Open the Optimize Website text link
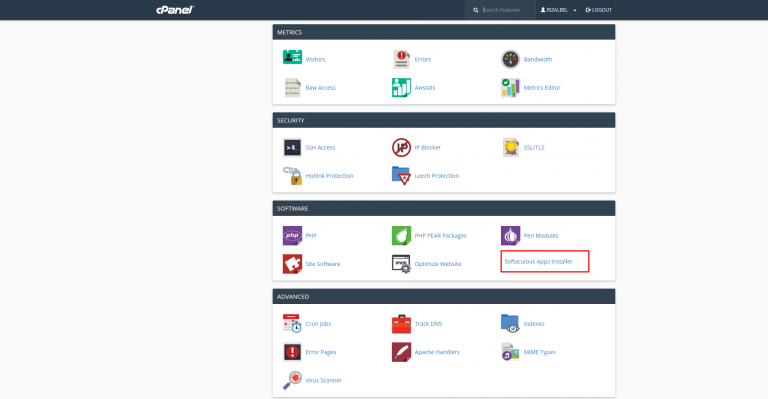 point(438,264)
